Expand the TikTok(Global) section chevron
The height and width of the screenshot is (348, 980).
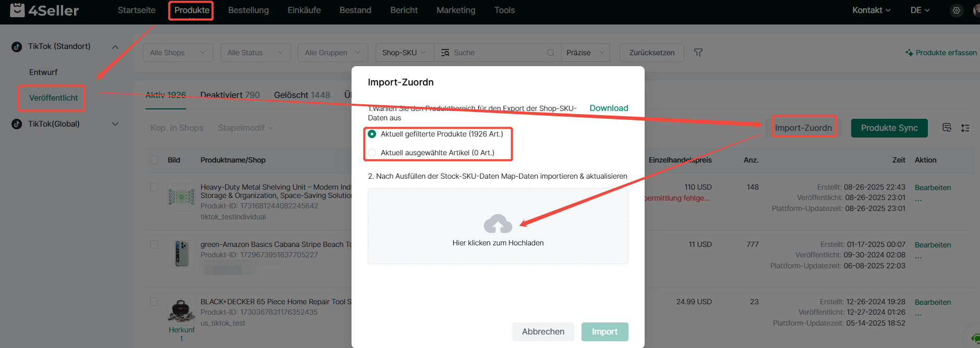[x=115, y=124]
